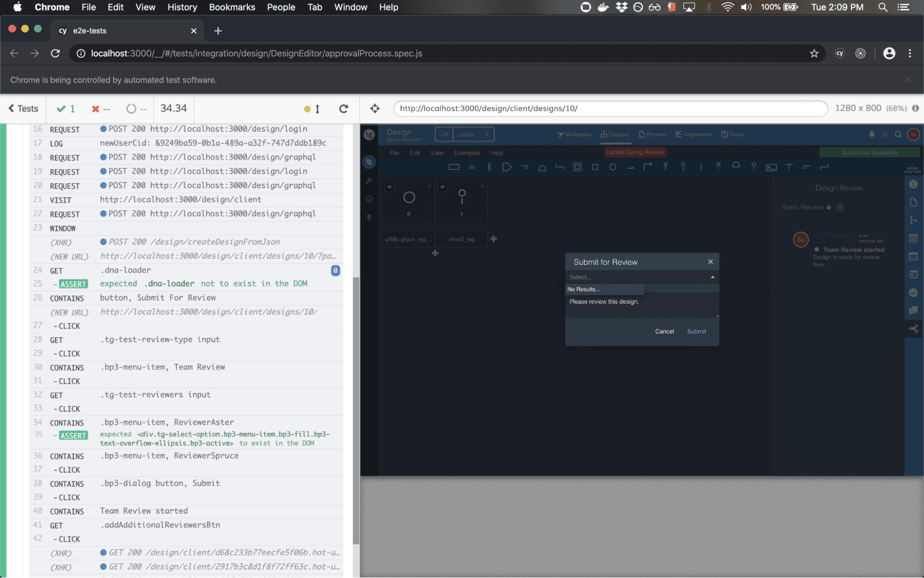Open Chrome three-dot menu

[x=910, y=53]
